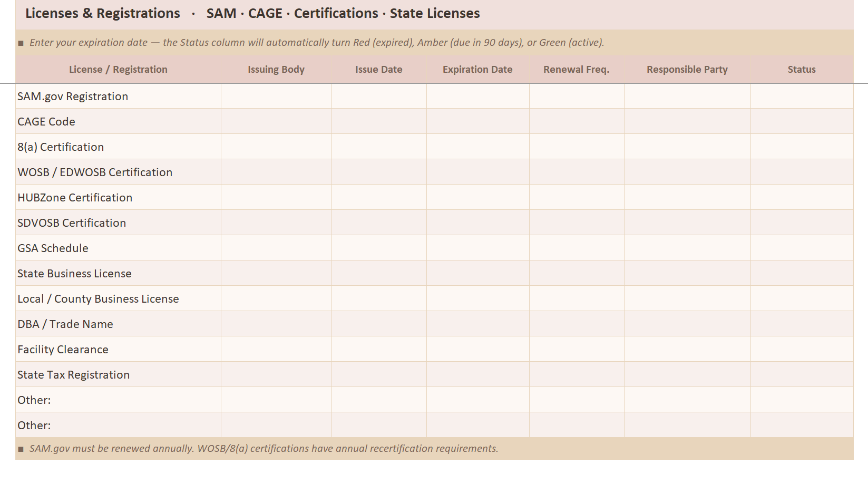Select the Renewal Freq. cell for GSA Schedule

pos(576,247)
